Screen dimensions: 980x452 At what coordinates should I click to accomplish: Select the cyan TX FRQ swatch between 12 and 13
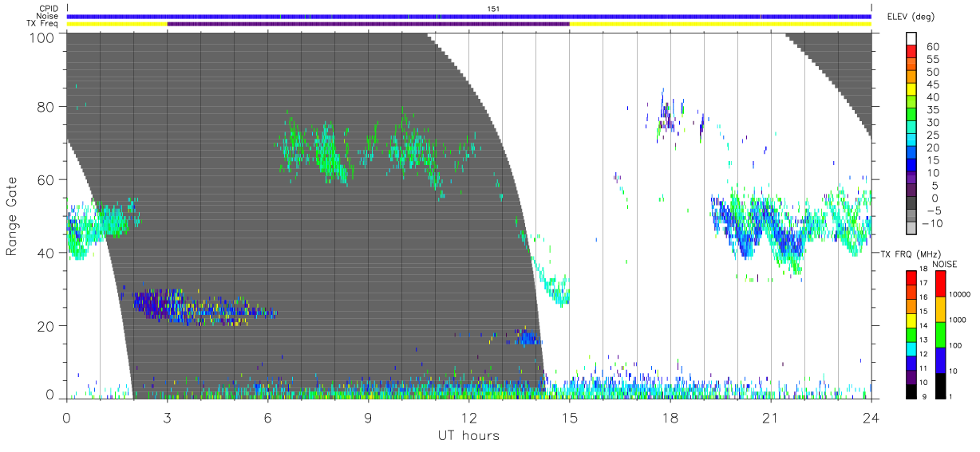click(x=911, y=348)
